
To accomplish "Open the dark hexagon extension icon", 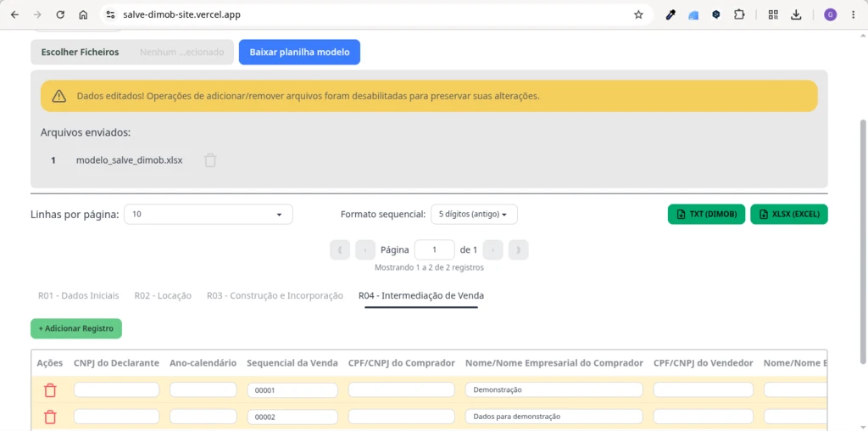I will 715,15.
